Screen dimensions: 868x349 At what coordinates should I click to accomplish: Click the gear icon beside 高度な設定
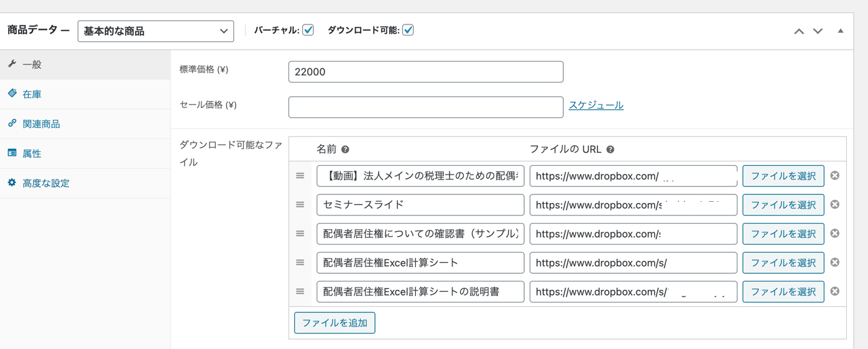coord(12,183)
